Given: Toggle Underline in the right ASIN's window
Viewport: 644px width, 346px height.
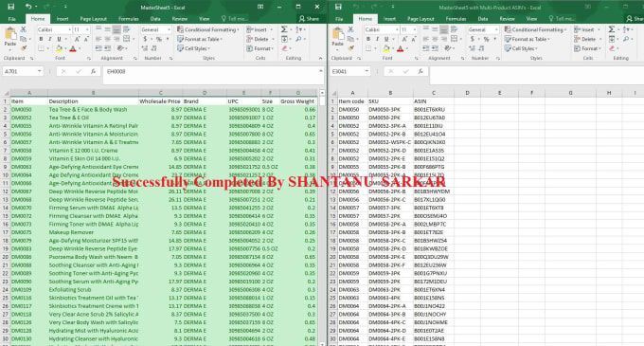Looking at the screenshot, I should pos(386,39).
